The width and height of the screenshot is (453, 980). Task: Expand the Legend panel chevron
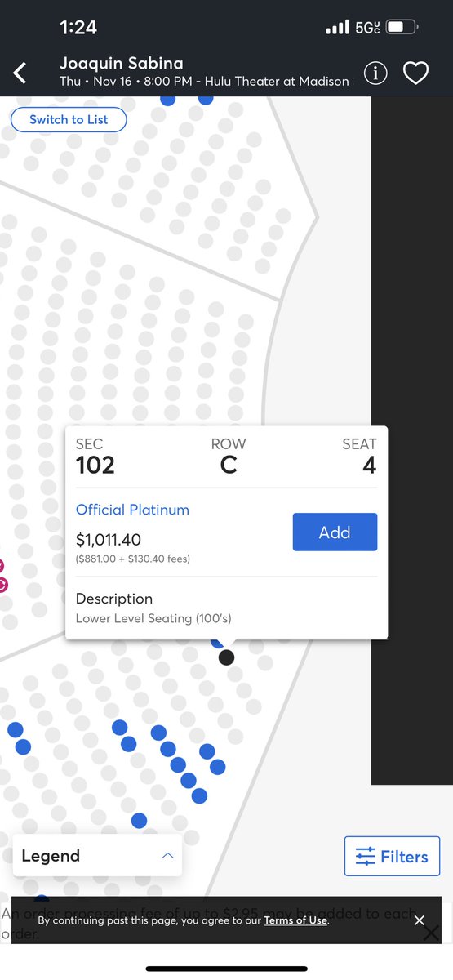(x=167, y=856)
